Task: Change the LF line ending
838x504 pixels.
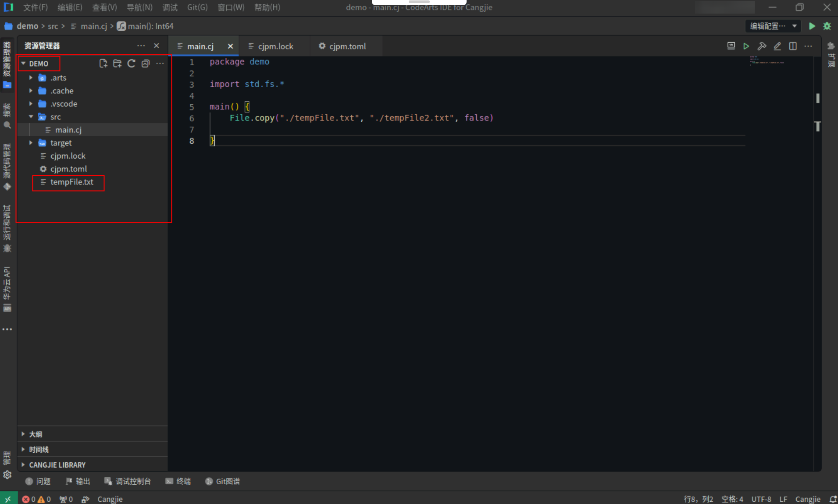Action: point(783,499)
